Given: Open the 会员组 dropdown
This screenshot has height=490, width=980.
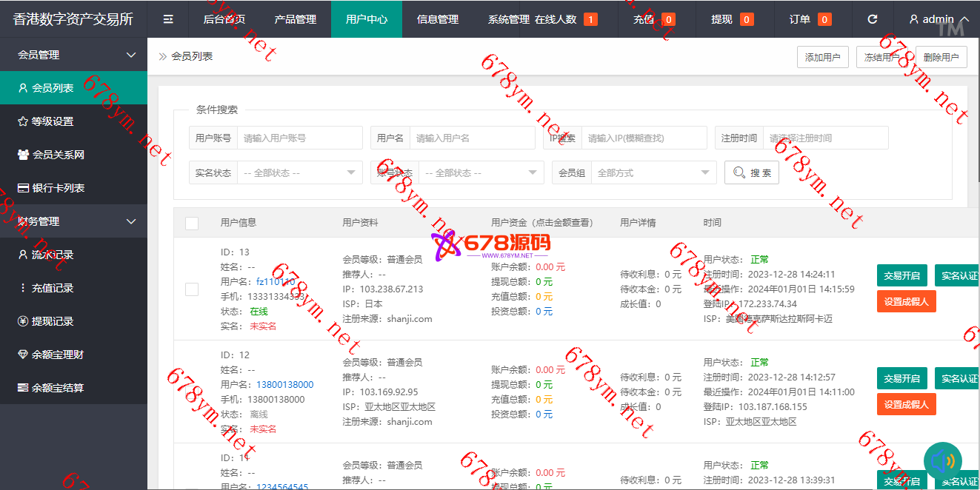Looking at the screenshot, I should tap(653, 172).
